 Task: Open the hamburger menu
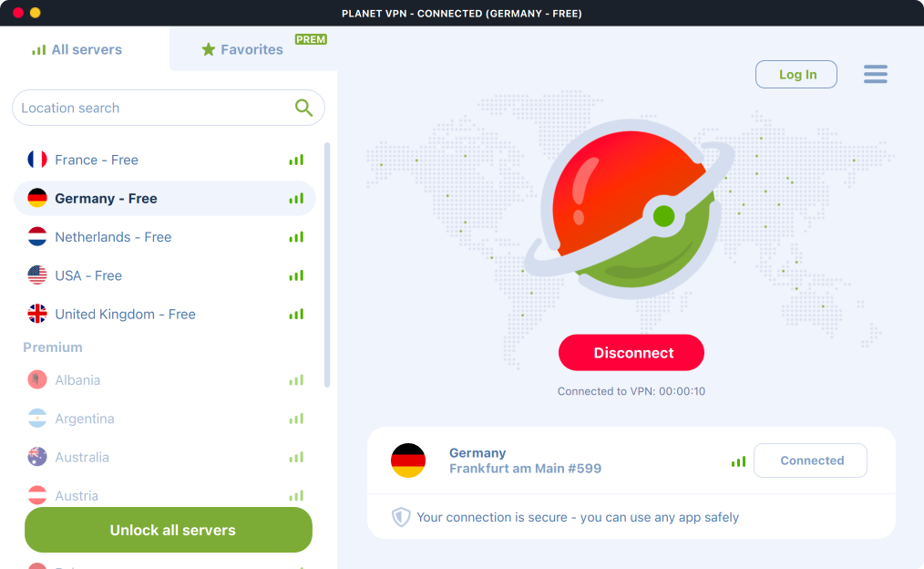(875, 75)
